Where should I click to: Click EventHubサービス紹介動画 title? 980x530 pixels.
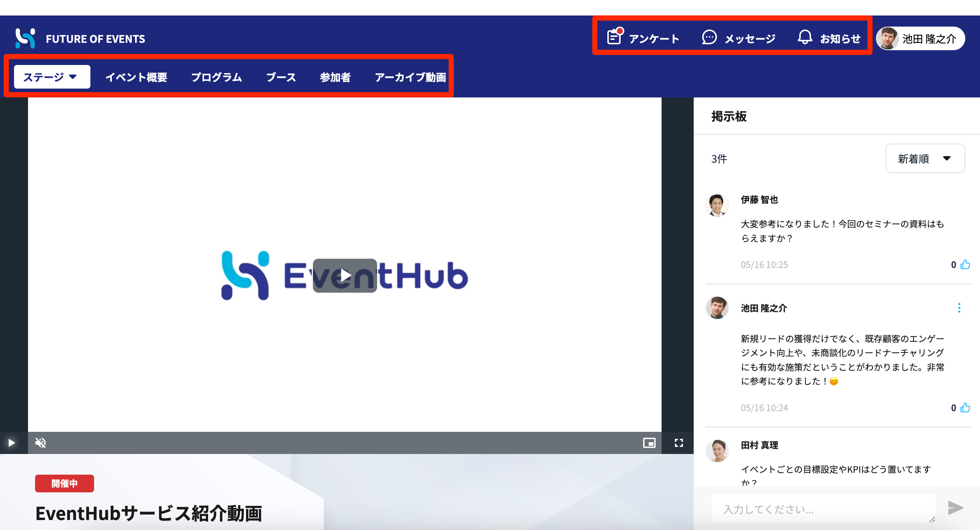[x=149, y=513]
